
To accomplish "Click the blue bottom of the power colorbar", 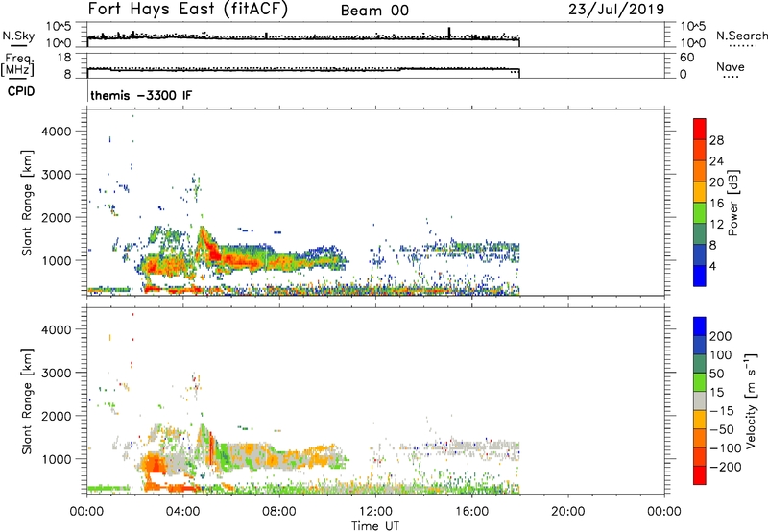I will pos(700,276).
